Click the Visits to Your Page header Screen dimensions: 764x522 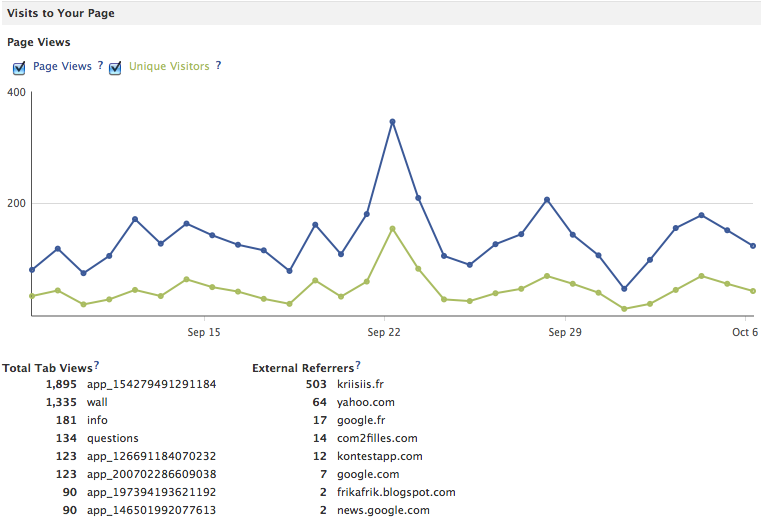61,13
